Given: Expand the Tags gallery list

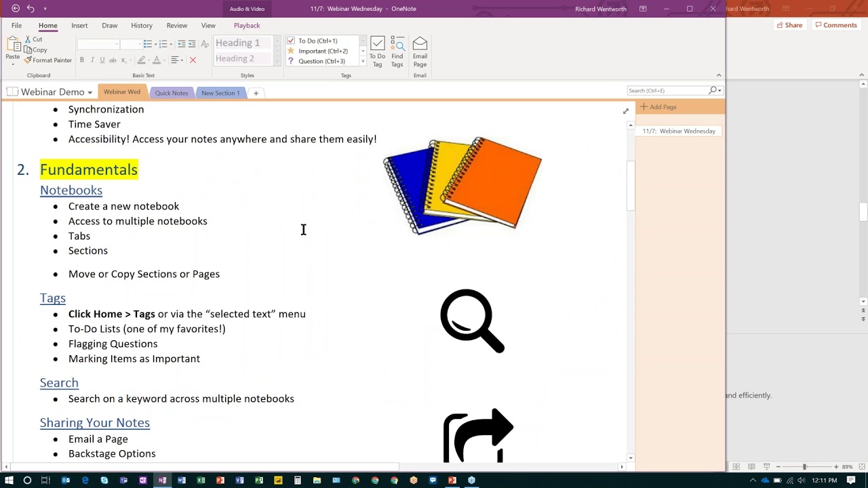Looking at the screenshot, I should click(363, 62).
